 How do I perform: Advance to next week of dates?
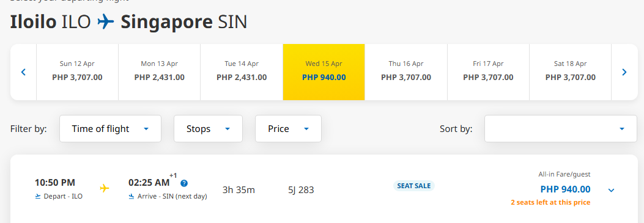624,72
